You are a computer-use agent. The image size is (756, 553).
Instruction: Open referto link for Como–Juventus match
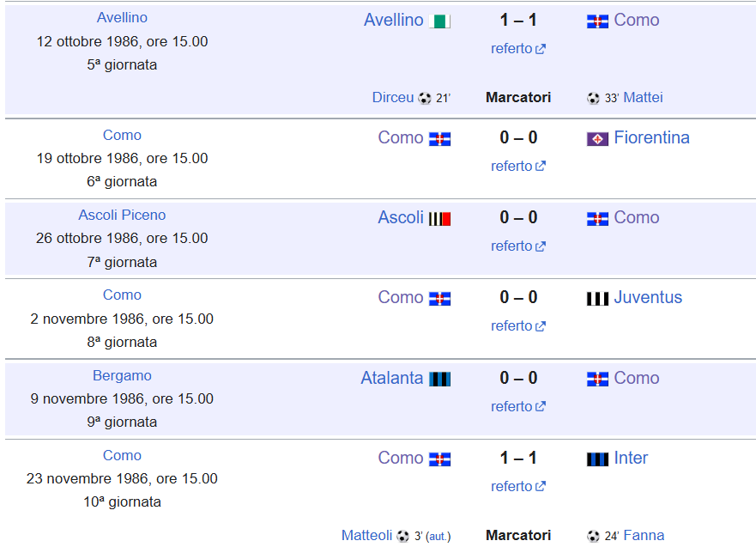coord(517,325)
